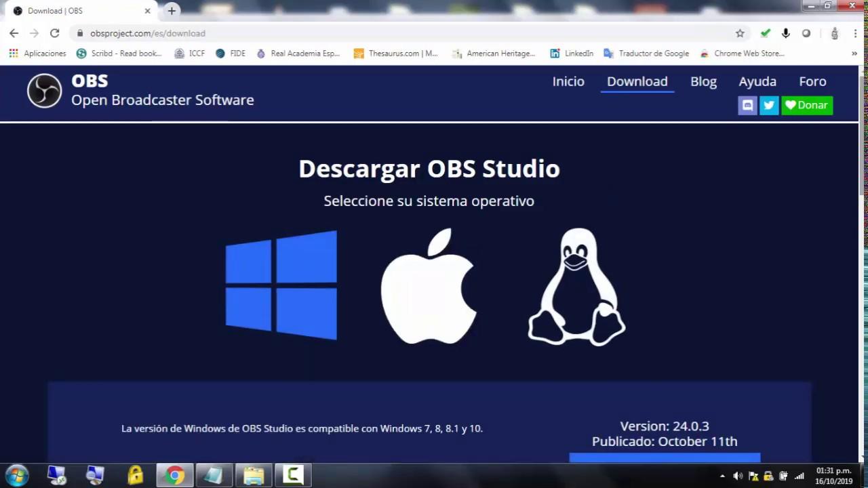
Task: Open the Windows Start menu orb
Action: [x=17, y=476]
